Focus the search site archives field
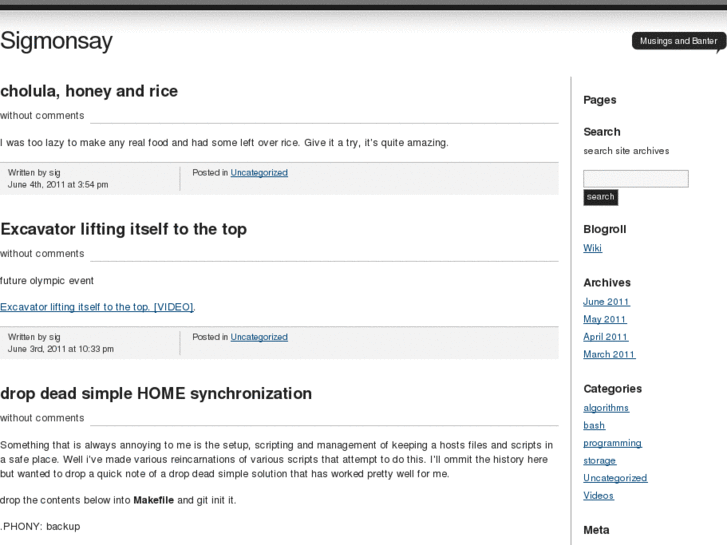This screenshot has width=727, height=545. [636, 179]
